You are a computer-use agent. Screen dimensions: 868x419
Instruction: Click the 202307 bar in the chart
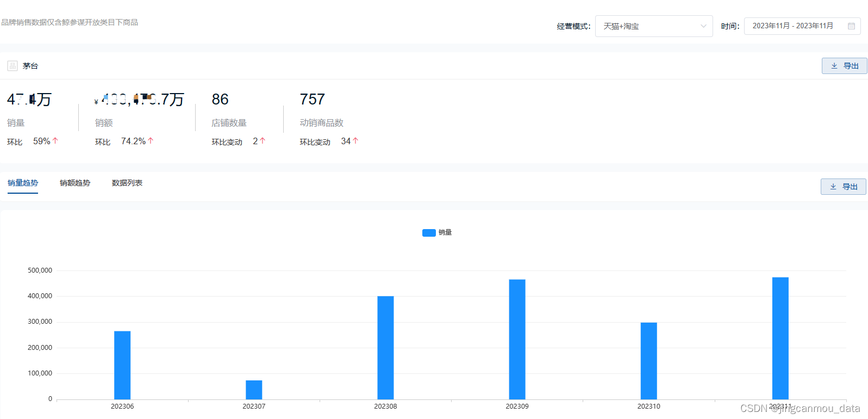point(254,390)
